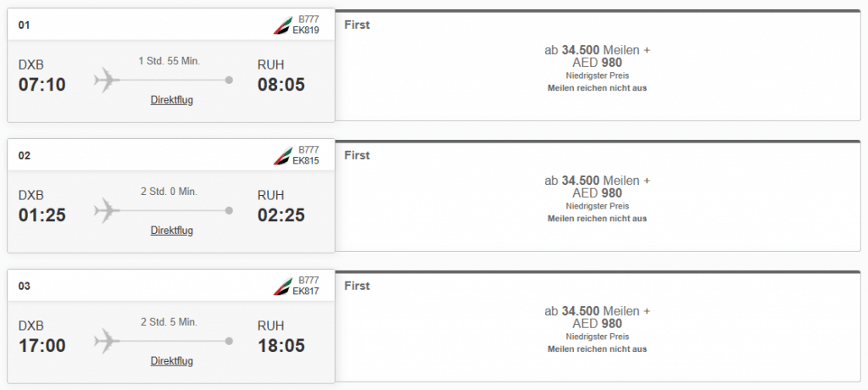Click the flight number EK815 label
The height and width of the screenshot is (390, 868).
tap(306, 162)
